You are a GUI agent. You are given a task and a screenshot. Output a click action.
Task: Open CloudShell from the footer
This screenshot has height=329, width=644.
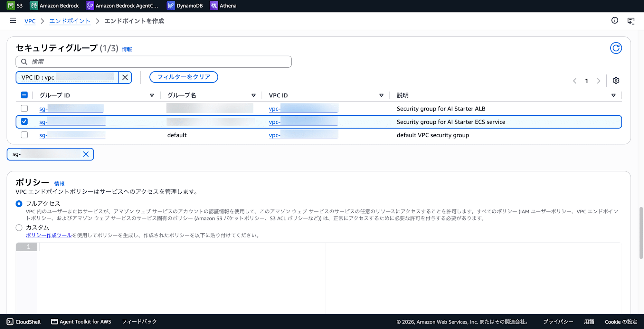point(24,322)
